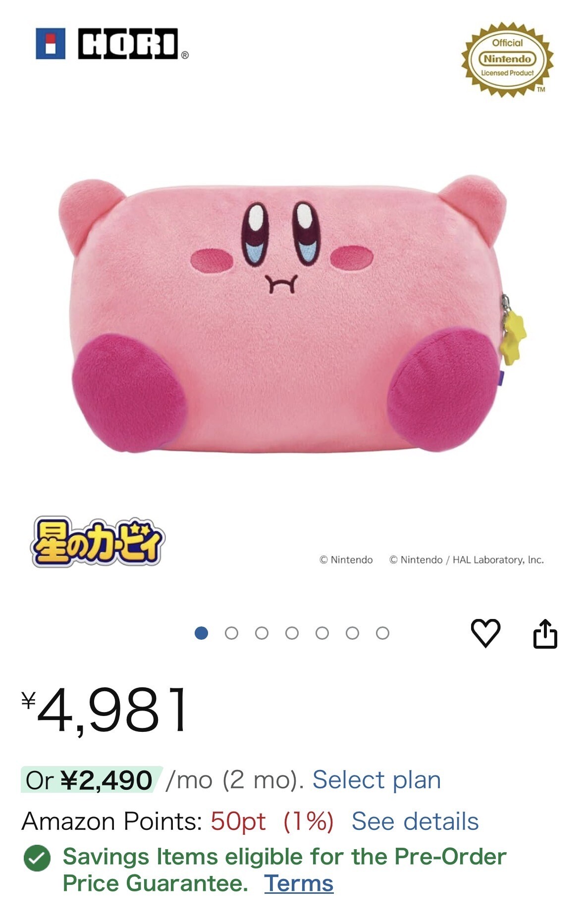The image size is (584, 924).
Task: Open the Select plan link
Action: pyautogui.click(x=376, y=780)
